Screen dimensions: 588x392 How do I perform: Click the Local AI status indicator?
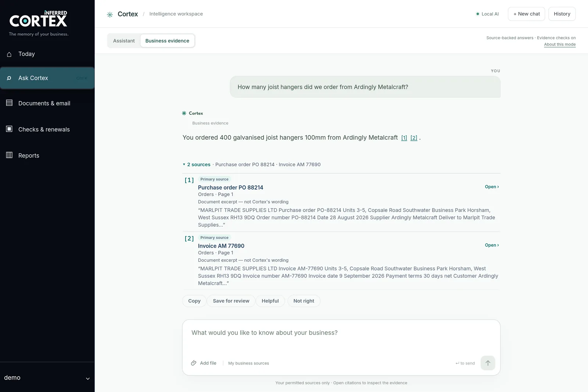[x=487, y=14]
